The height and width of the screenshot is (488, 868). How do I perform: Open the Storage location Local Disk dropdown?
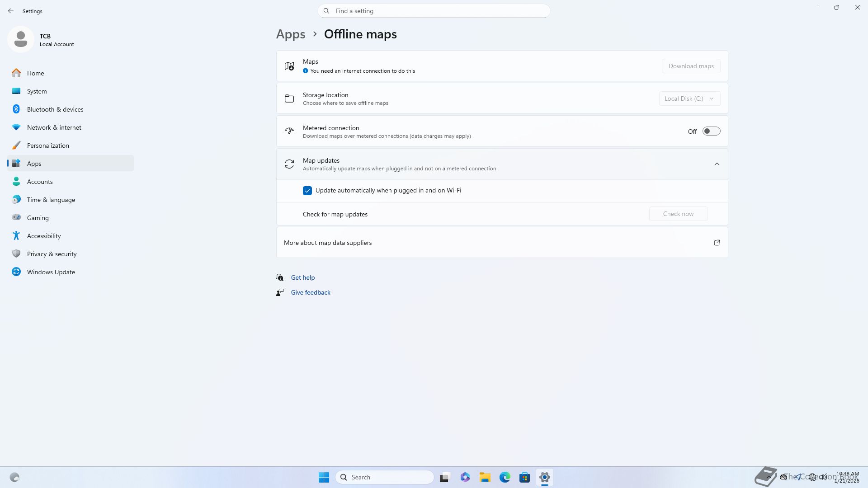click(x=689, y=99)
